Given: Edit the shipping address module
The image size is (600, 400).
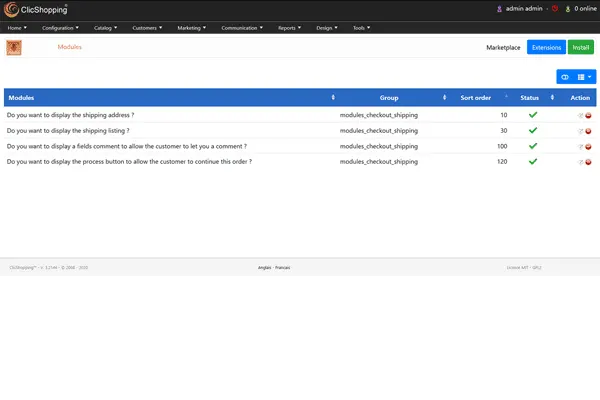Looking at the screenshot, I should point(580,116).
